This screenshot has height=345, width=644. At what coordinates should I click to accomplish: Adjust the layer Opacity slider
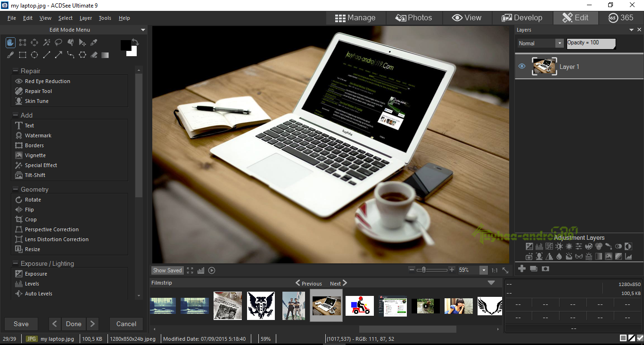[591, 43]
